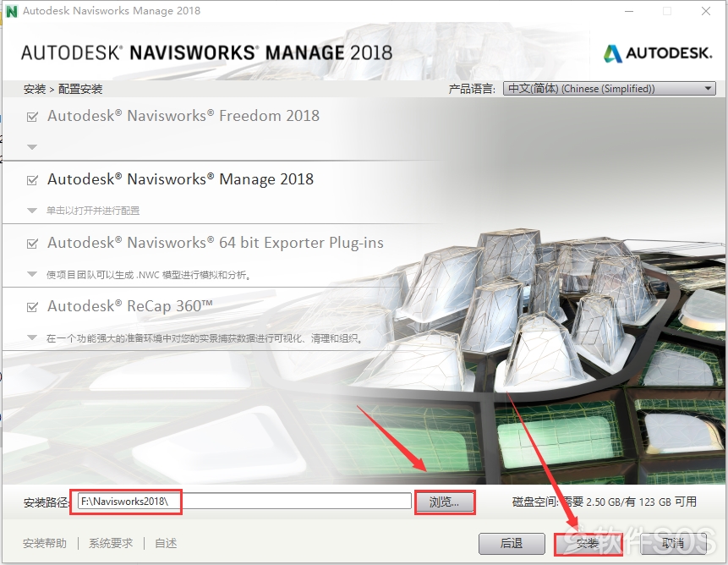The width and height of the screenshot is (728, 565).
Task: Click Navisworks N icon in title bar
Action: pos(11,11)
